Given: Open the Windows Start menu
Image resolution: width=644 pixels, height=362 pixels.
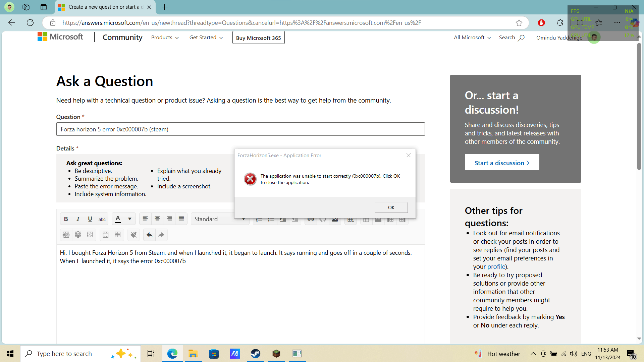Looking at the screenshot, I should (10, 354).
